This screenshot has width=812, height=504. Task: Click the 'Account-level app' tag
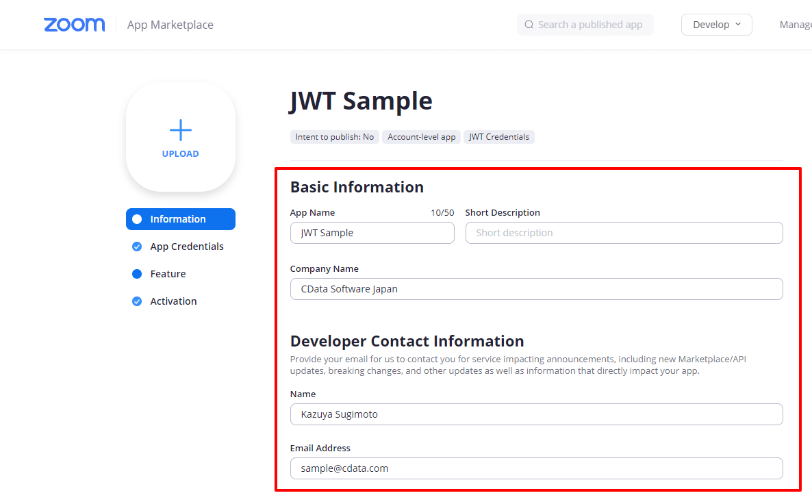click(422, 137)
